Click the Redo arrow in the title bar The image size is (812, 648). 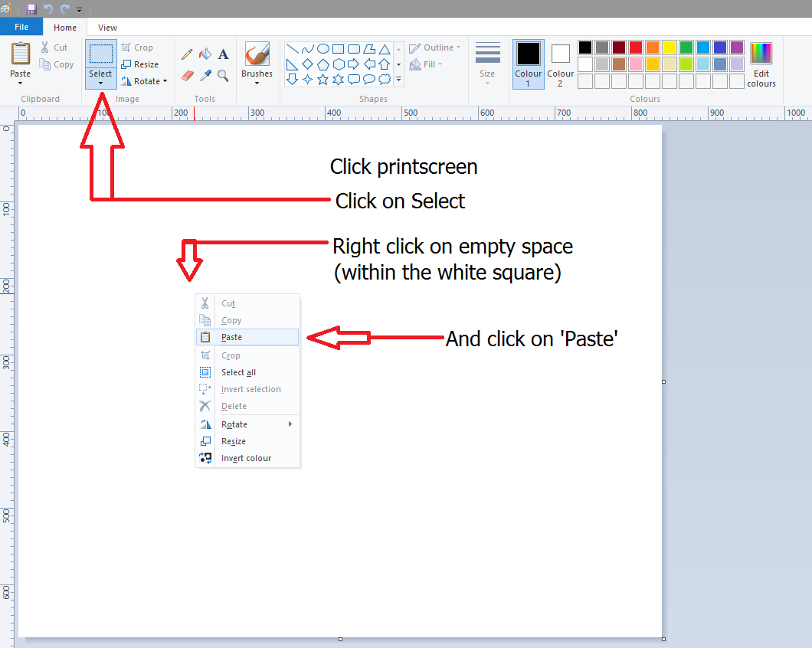tap(64, 8)
